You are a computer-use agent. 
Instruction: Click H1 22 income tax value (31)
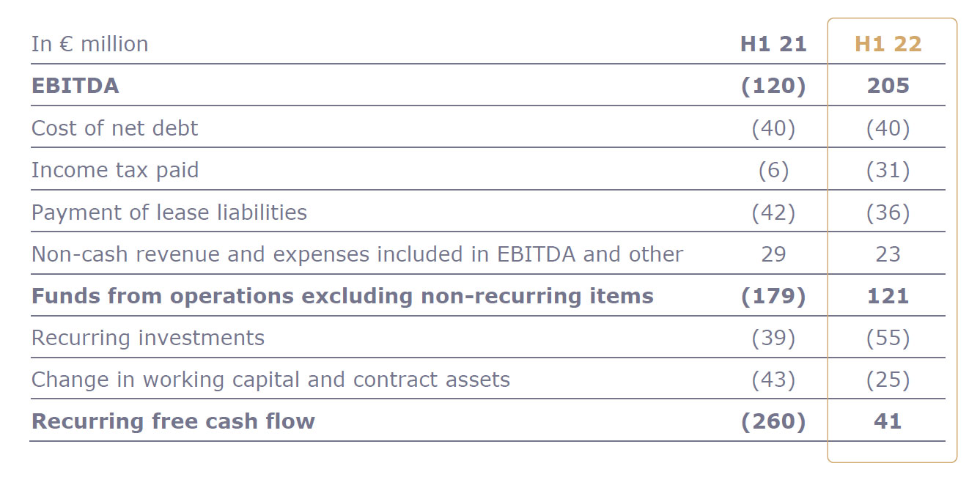tap(888, 170)
